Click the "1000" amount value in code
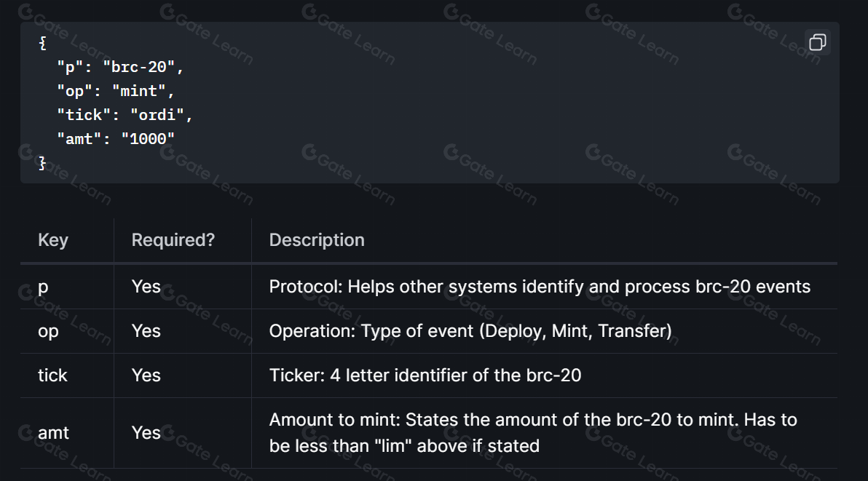The image size is (868, 481). pos(148,139)
